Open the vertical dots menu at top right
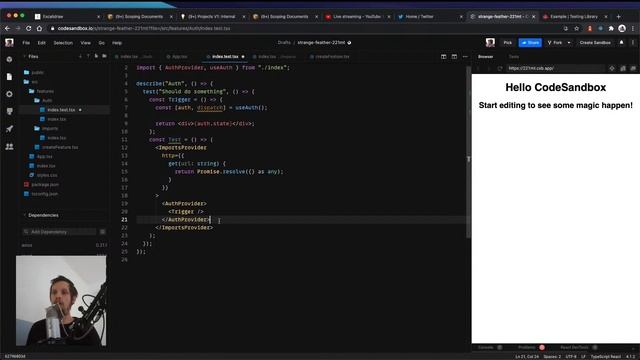This screenshot has width=640, height=360. 633,42
